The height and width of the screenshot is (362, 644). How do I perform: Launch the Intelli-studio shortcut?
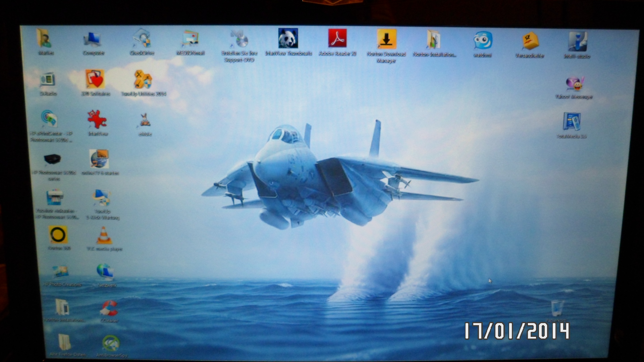pyautogui.click(x=577, y=45)
